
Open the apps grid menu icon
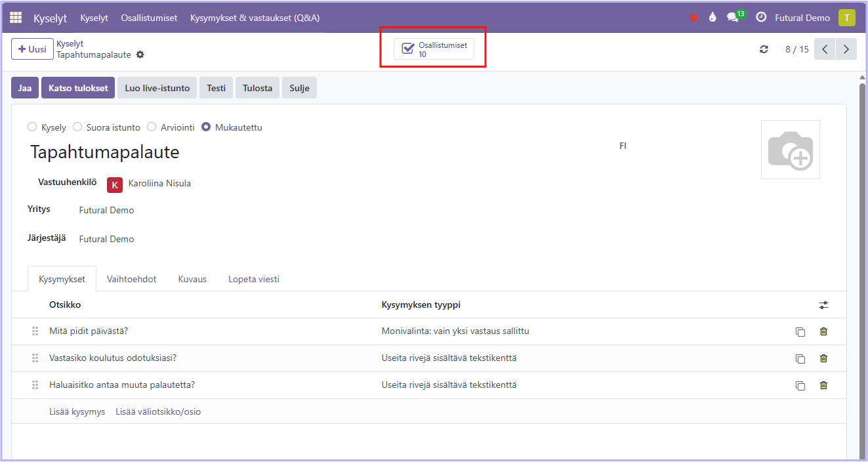click(x=16, y=18)
